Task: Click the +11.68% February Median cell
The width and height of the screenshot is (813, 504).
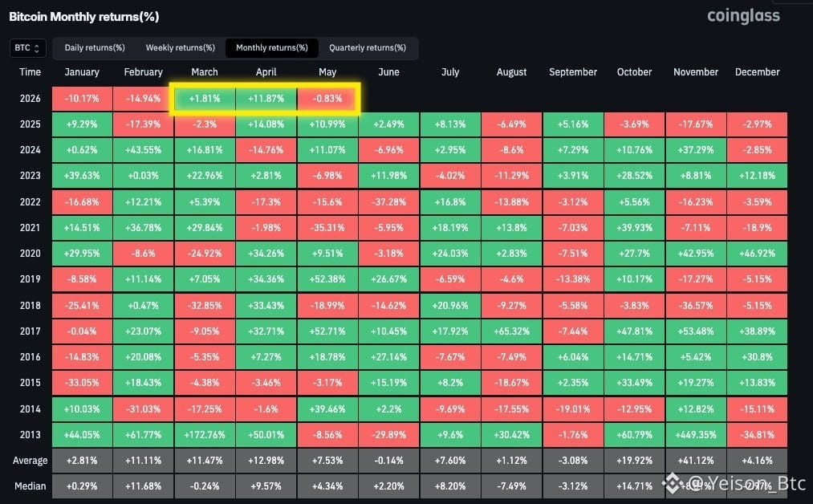Action: click(x=143, y=486)
